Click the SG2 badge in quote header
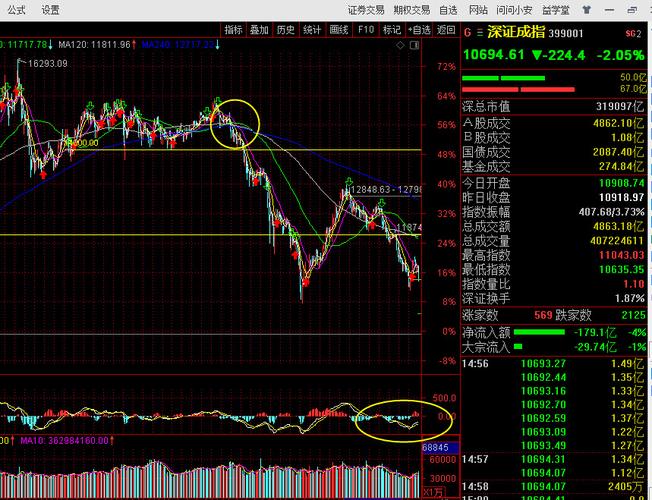 [634, 31]
